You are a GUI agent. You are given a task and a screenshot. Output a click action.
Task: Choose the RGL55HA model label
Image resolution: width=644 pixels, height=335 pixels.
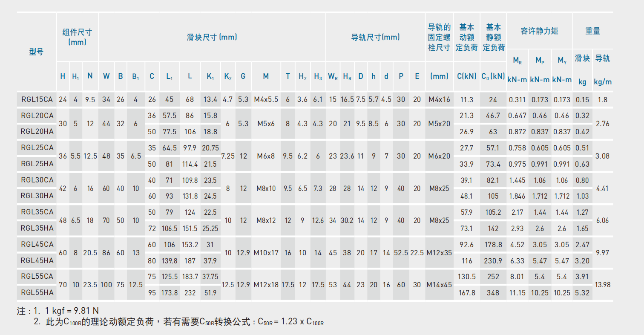pyautogui.click(x=37, y=293)
